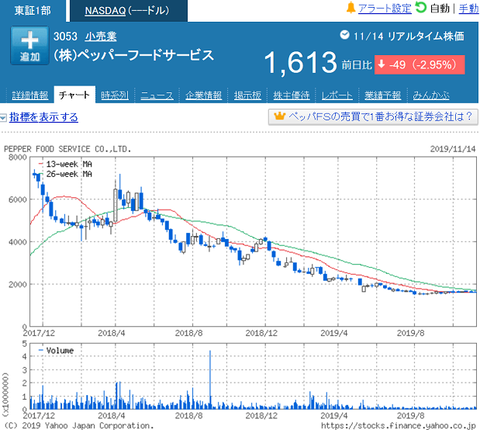Click the 26-week MA legend entry
Viewport: 480px width, 430px height.
tap(65, 174)
